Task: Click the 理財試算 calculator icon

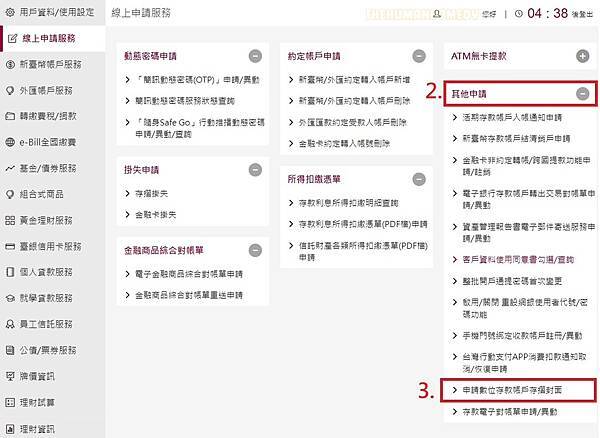Action: click(10, 402)
